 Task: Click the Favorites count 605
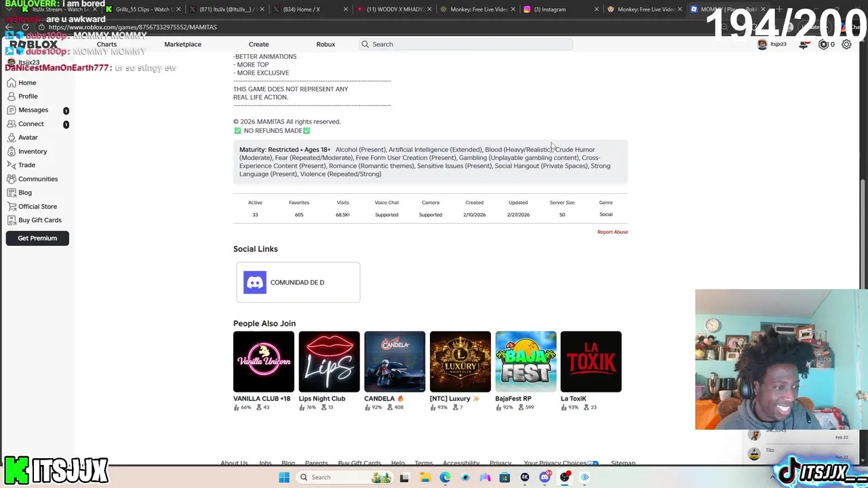pos(299,215)
